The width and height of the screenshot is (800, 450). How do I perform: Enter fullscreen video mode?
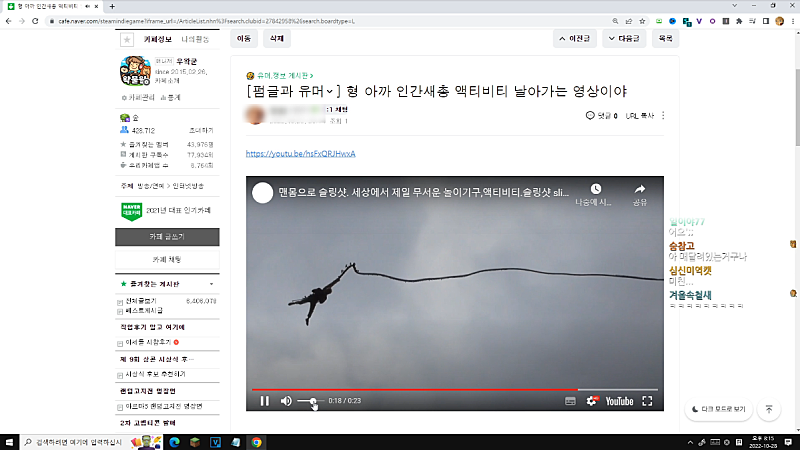pyautogui.click(x=647, y=402)
